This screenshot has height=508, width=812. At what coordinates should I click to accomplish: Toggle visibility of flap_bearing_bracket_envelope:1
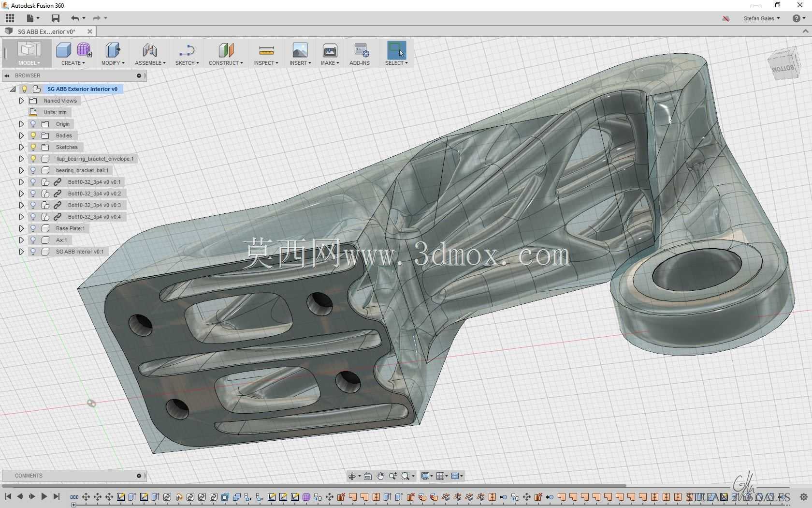[x=33, y=159]
